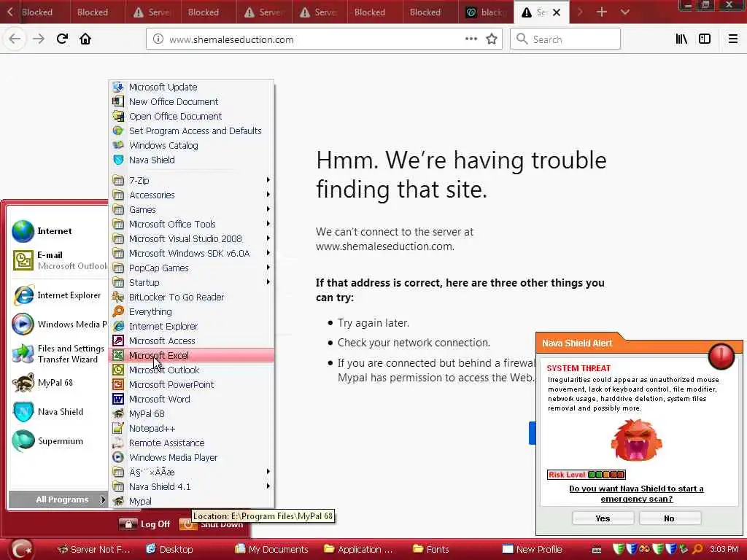Bookmark this page with the star icon

coord(491,39)
